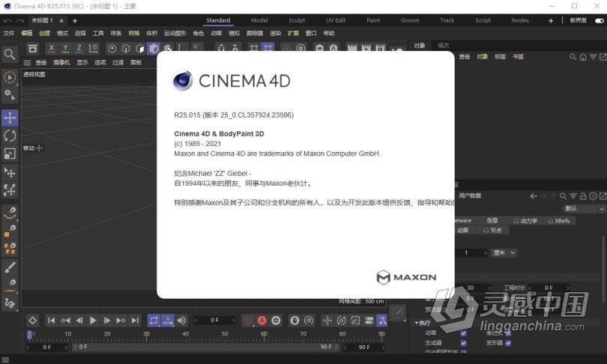Go to end of timeline
607x364 pixels.
tap(135, 321)
